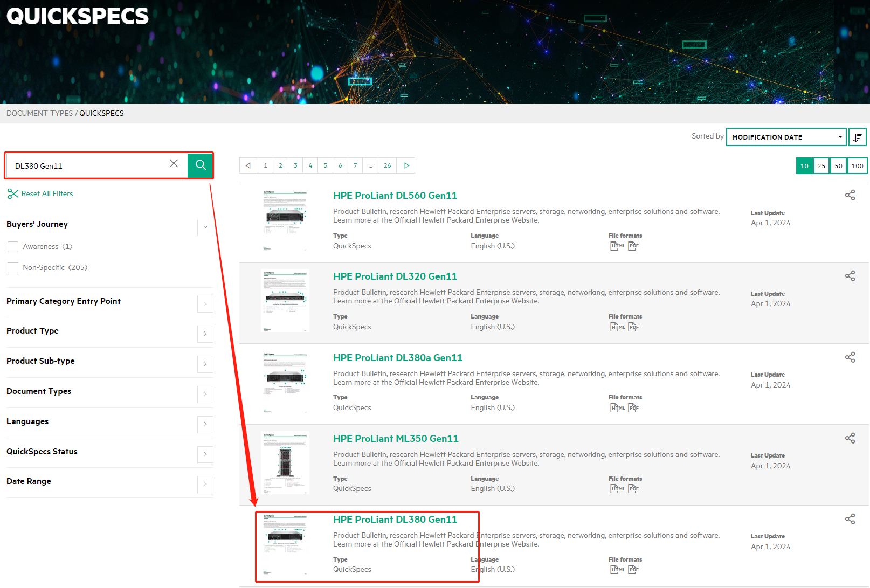Click the DOCUMENT TYPES breadcrumb link
The image size is (870, 588).
click(39, 113)
